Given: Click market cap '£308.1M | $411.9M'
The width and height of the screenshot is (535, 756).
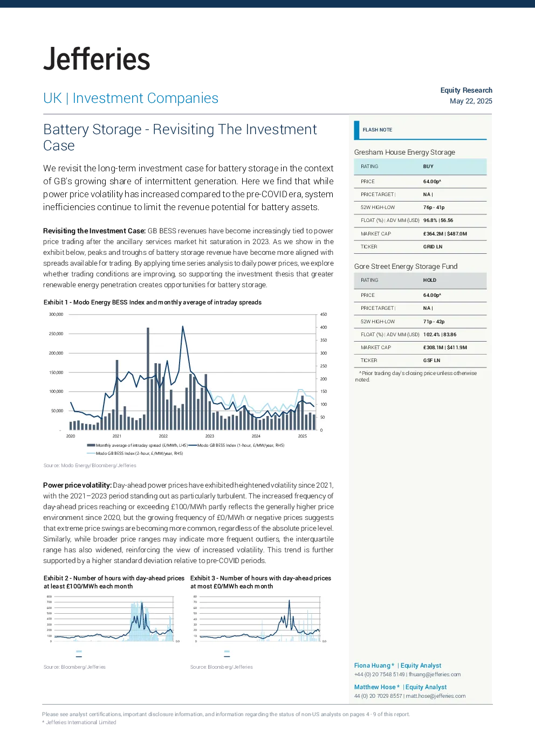Looking at the screenshot, I should (x=445, y=348).
